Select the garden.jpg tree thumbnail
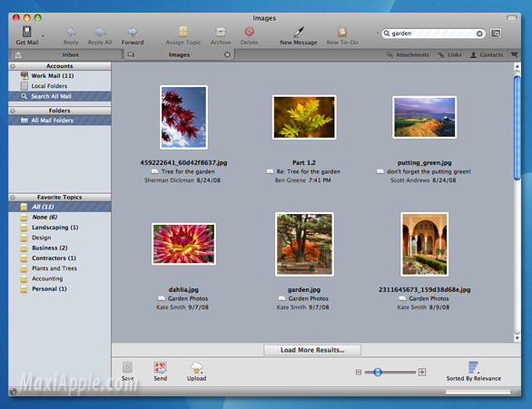The height and width of the screenshot is (409, 532). pos(304,244)
